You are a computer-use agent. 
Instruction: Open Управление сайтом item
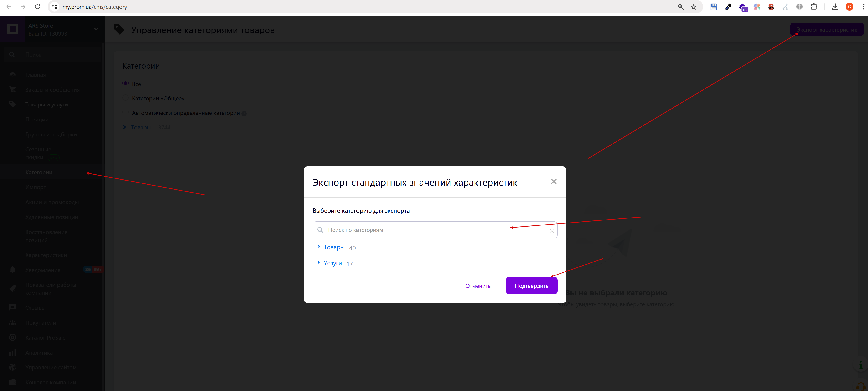pyautogui.click(x=50, y=367)
